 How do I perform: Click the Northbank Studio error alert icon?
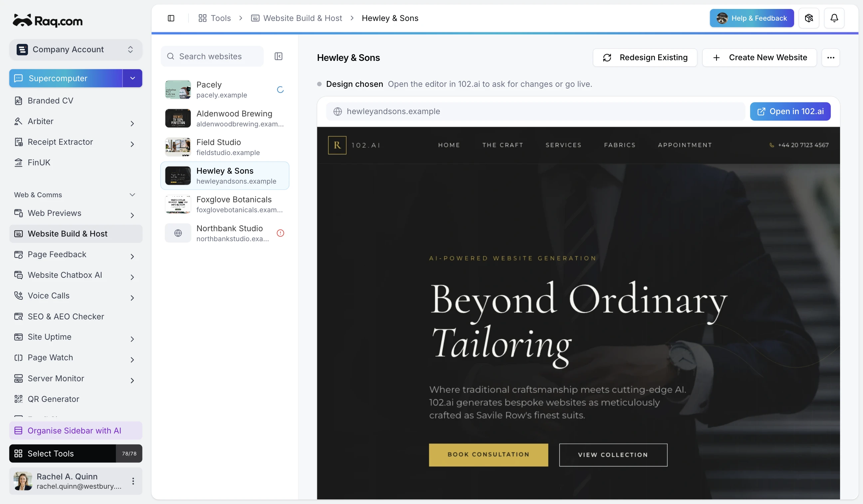click(280, 233)
